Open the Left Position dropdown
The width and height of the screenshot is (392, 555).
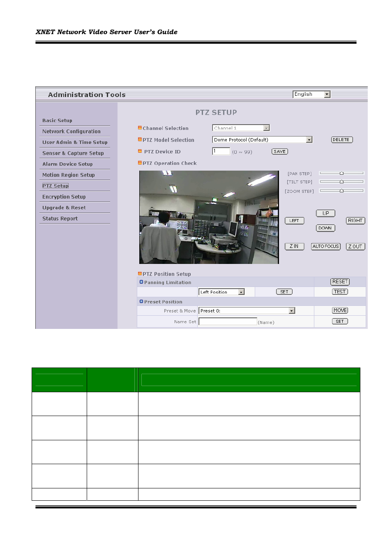pos(221,292)
